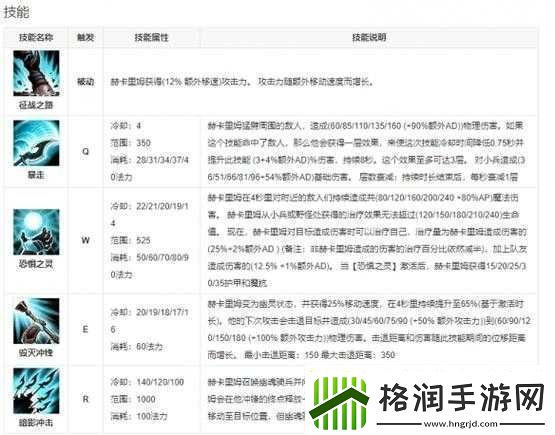Select the 消耗：60法力 value
Viewport: 555px width, 435px height.
point(137,347)
